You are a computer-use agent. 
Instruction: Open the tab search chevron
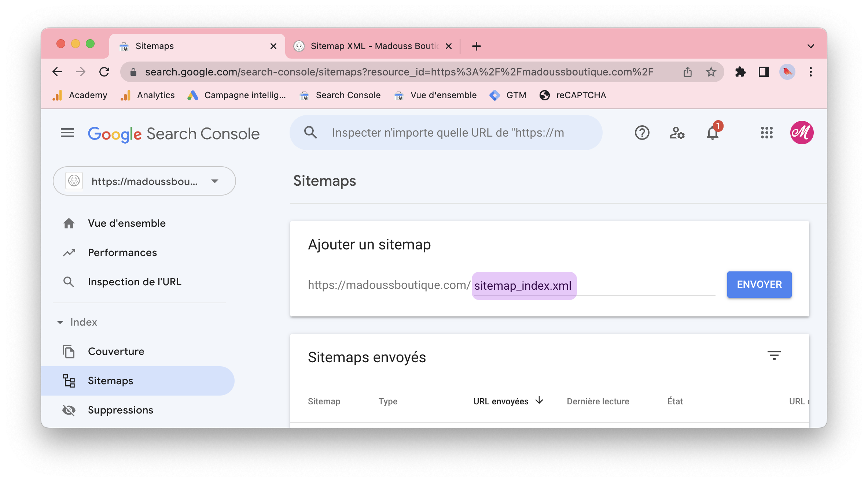click(x=810, y=46)
